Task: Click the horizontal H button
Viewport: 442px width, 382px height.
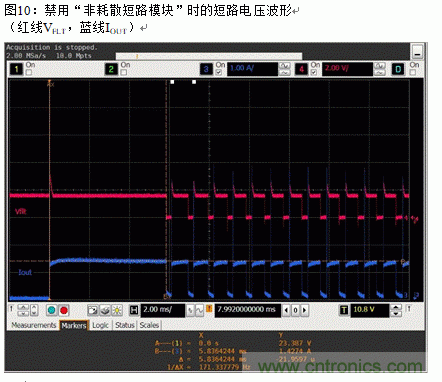Action: point(134,310)
